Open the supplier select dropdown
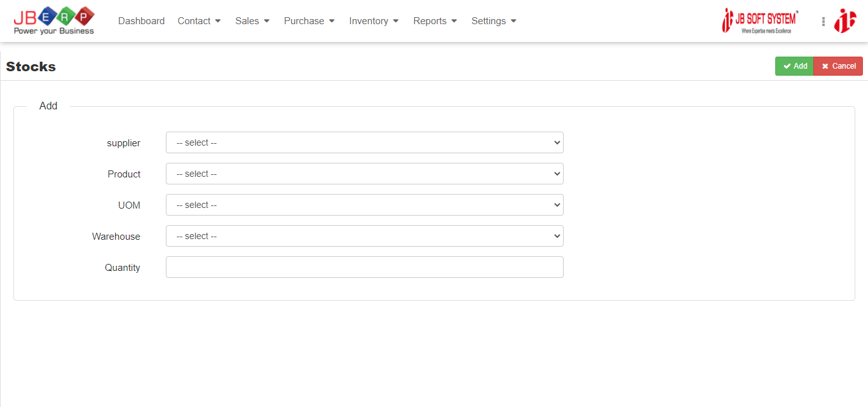 (x=365, y=142)
